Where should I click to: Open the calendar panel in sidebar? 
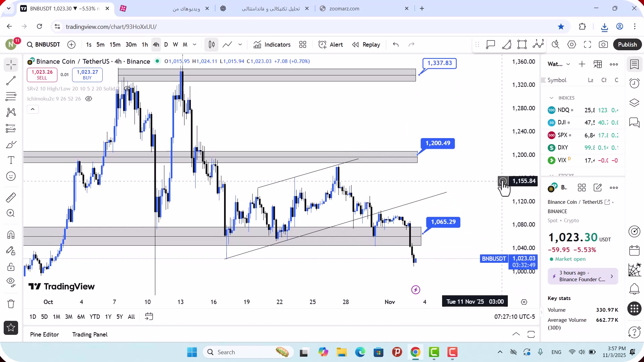pos(634,250)
